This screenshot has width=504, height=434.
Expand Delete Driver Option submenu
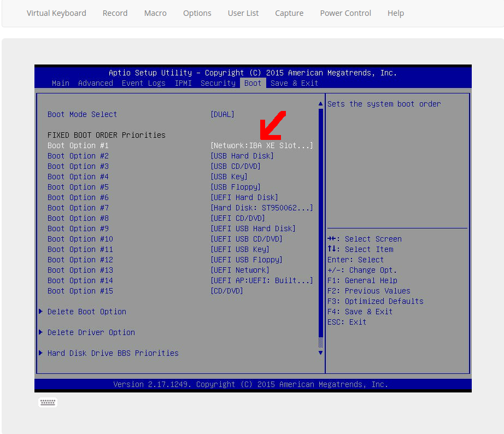pos(91,332)
